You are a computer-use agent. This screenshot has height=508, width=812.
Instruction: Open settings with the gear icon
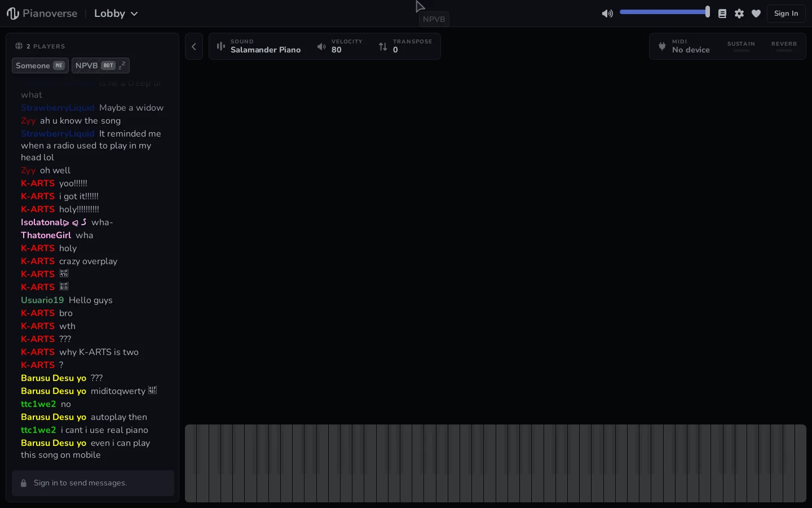coord(739,14)
